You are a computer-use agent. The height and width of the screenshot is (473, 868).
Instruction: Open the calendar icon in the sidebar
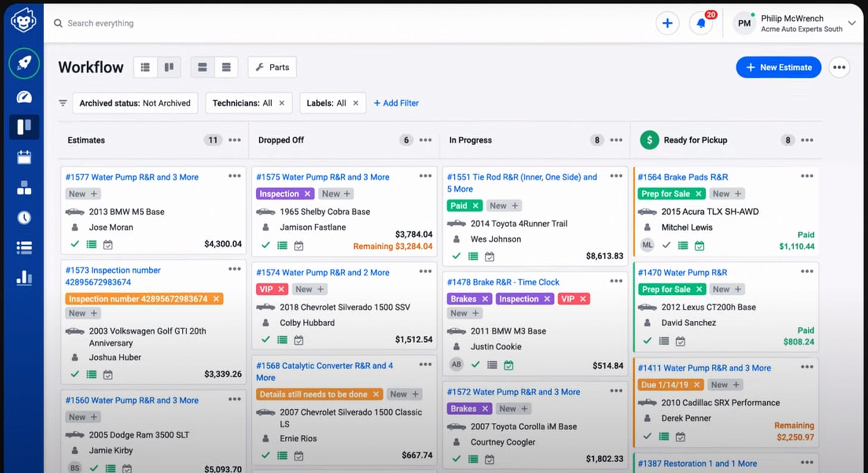(24, 157)
